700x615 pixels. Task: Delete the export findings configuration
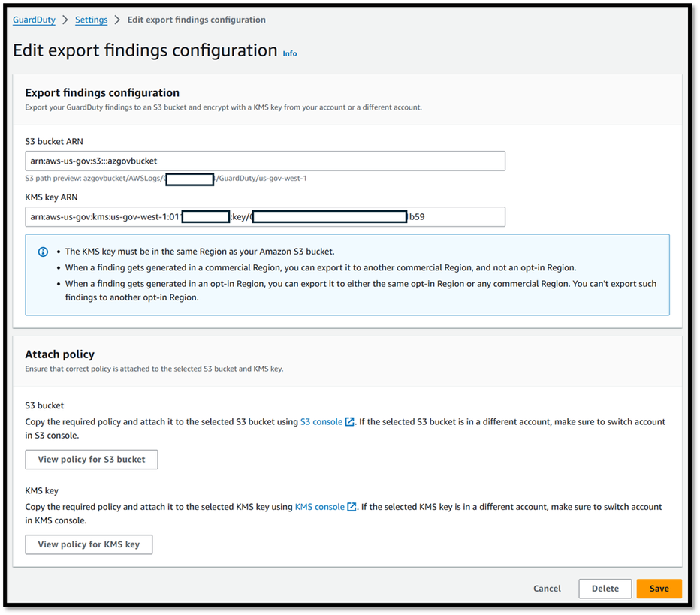click(x=605, y=589)
